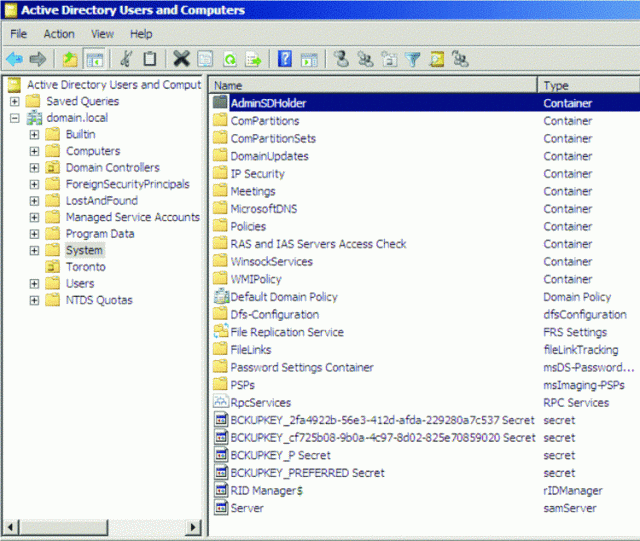Click the Refresh toolbar icon

coord(230,60)
